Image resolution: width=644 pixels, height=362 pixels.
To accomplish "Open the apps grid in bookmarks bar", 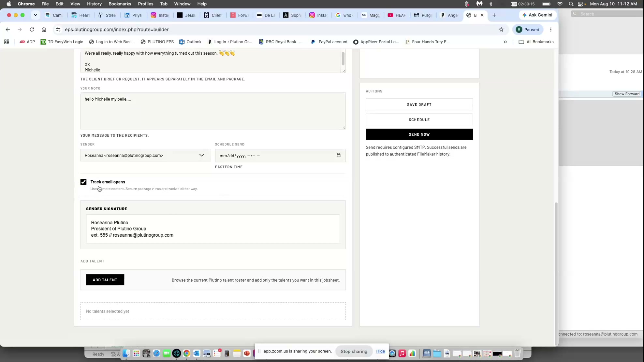I will (x=7, y=42).
